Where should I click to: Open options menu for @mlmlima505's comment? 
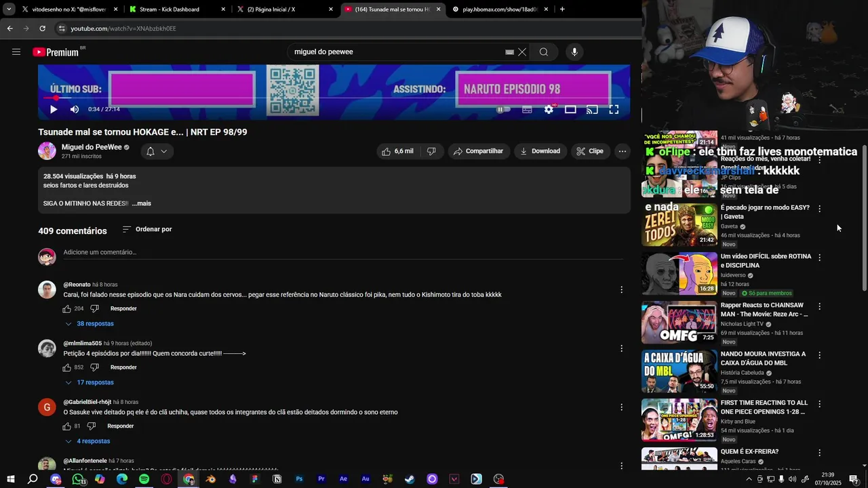coord(621,348)
